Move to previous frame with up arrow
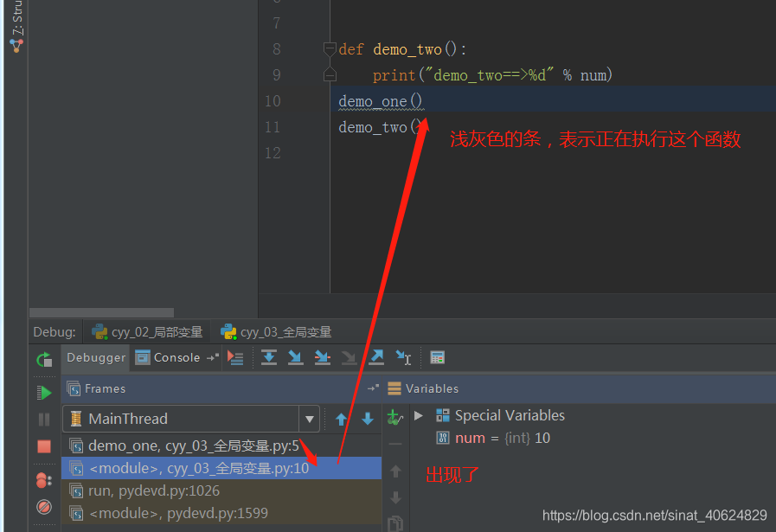This screenshot has width=776, height=532. 341,420
